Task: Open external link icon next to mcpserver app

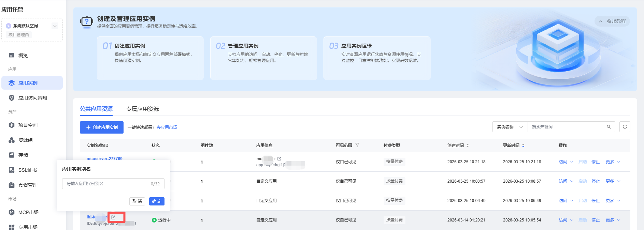Action: point(279,159)
